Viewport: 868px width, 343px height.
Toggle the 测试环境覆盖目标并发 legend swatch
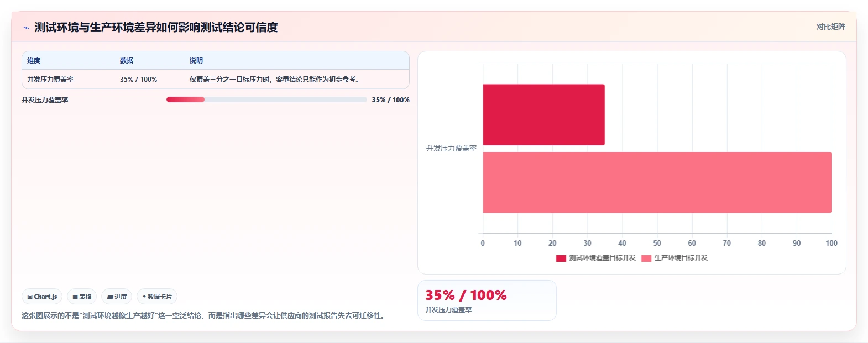[561, 258]
